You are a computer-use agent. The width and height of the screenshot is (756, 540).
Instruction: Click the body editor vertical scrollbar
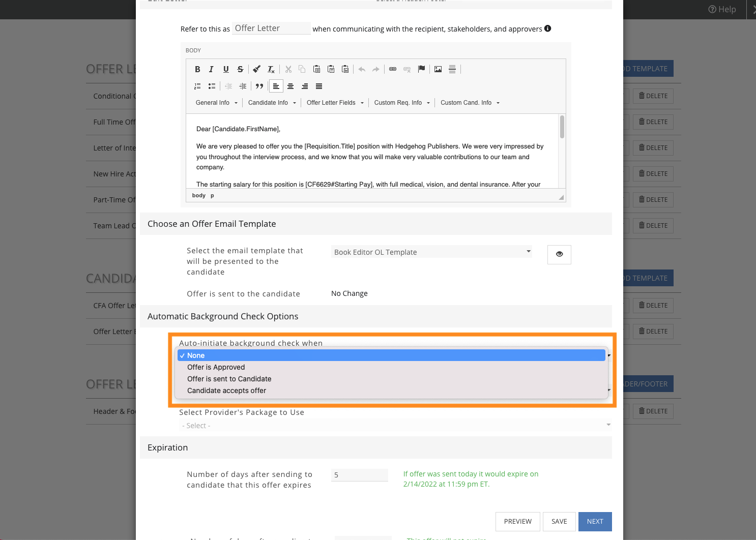point(562,127)
